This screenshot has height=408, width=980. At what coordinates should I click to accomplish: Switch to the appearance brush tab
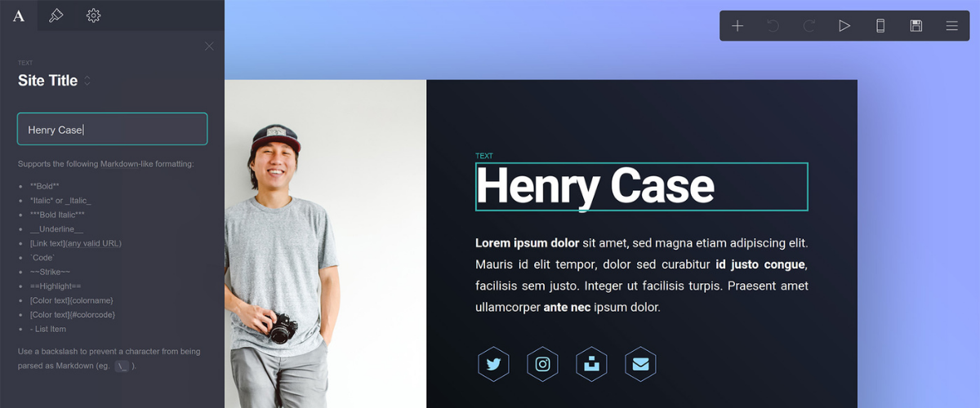(56, 16)
